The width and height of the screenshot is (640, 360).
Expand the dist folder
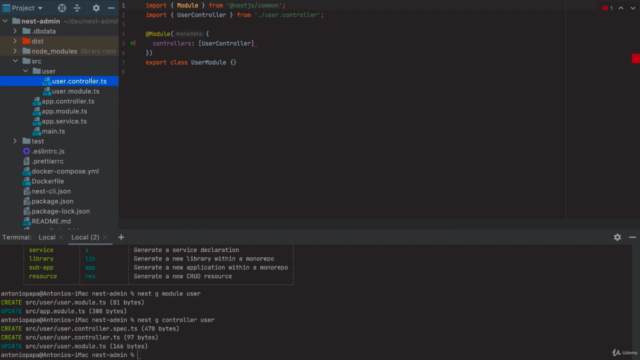coord(15,41)
